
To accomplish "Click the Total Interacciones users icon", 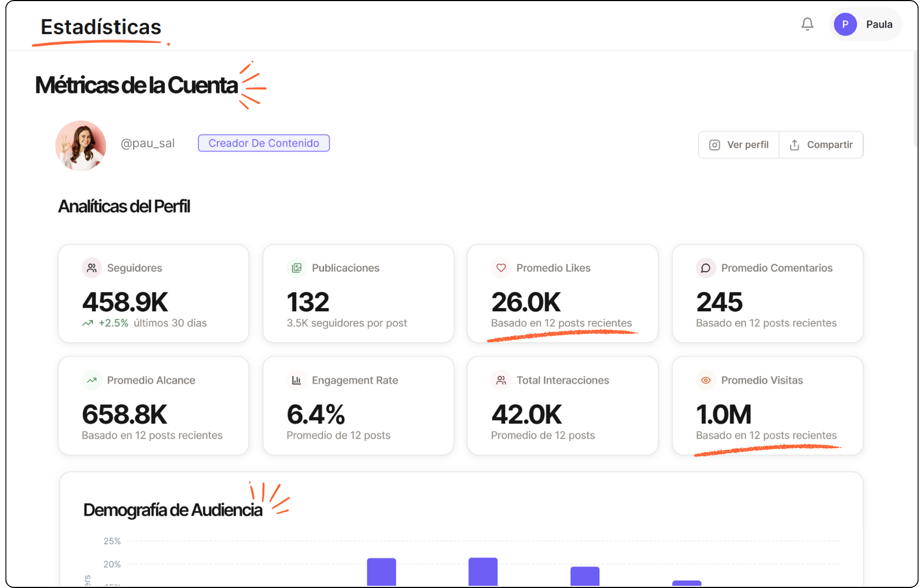I will tap(501, 380).
